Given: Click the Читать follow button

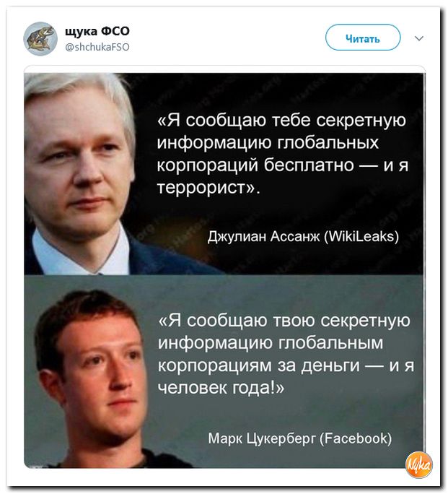Looking at the screenshot, I should [363, 38].
